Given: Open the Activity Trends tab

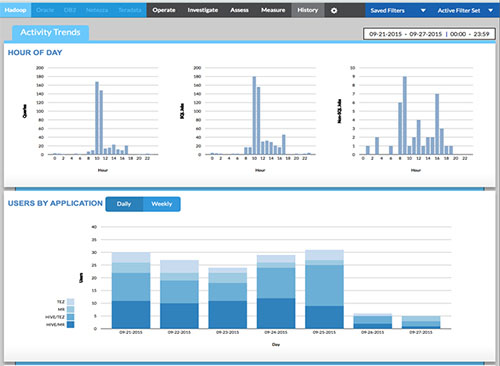Looking at the screenshot, I should coord(50,33).
